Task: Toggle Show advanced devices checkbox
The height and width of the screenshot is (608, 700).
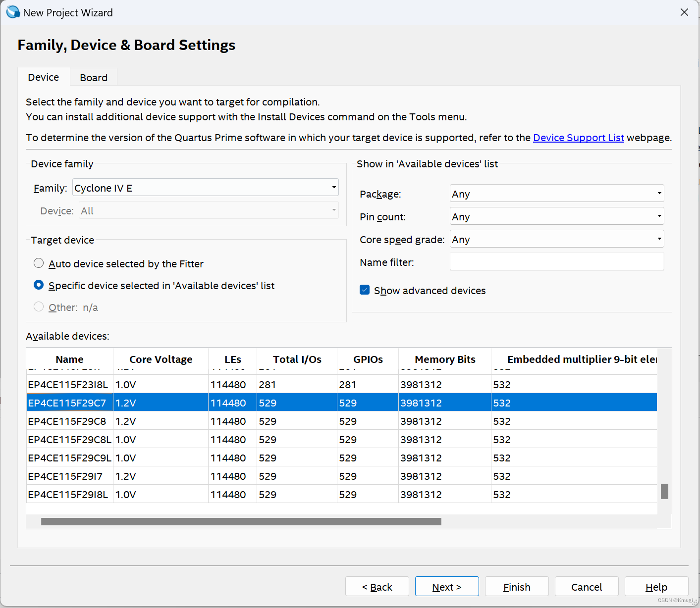Action: (365, 290)
